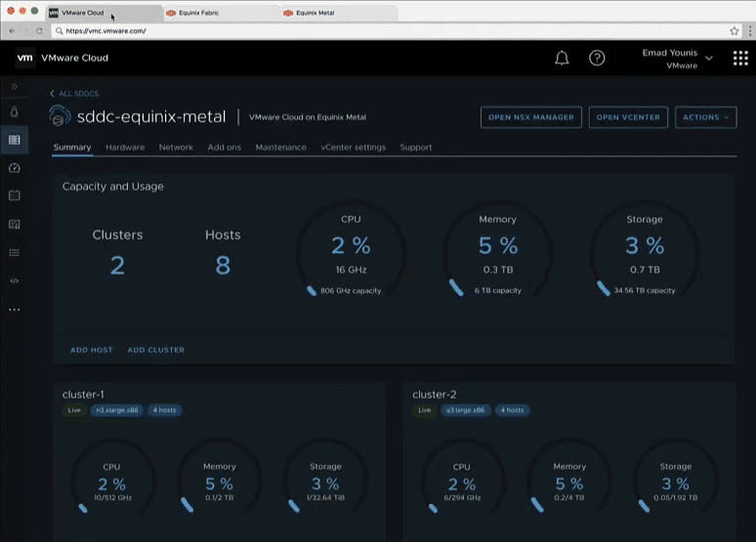Open the help question mark icon
The width and height of the screenshot is (756, 542).
point(597,58)
